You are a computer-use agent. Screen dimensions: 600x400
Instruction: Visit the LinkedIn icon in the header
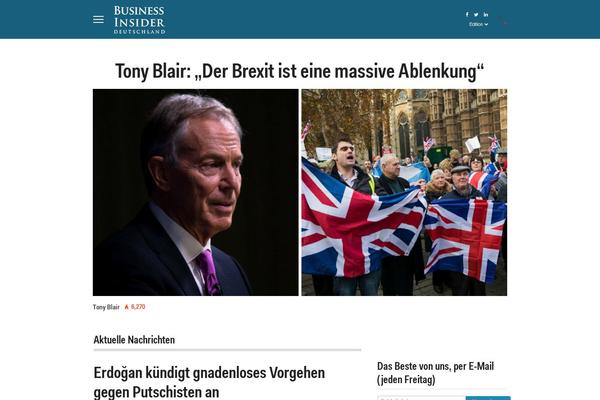click(x=486, y=15)
